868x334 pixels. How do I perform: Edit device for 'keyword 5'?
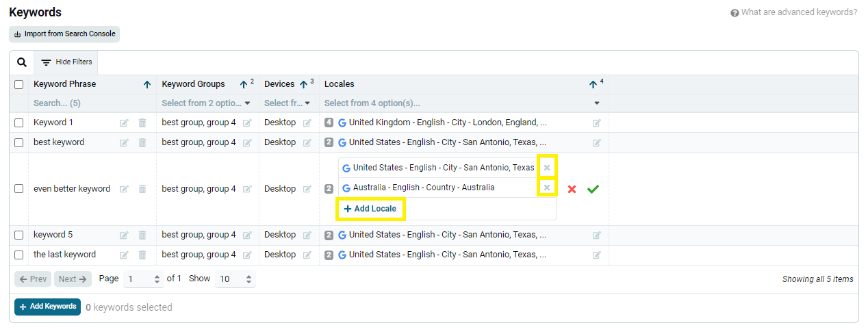307,235
